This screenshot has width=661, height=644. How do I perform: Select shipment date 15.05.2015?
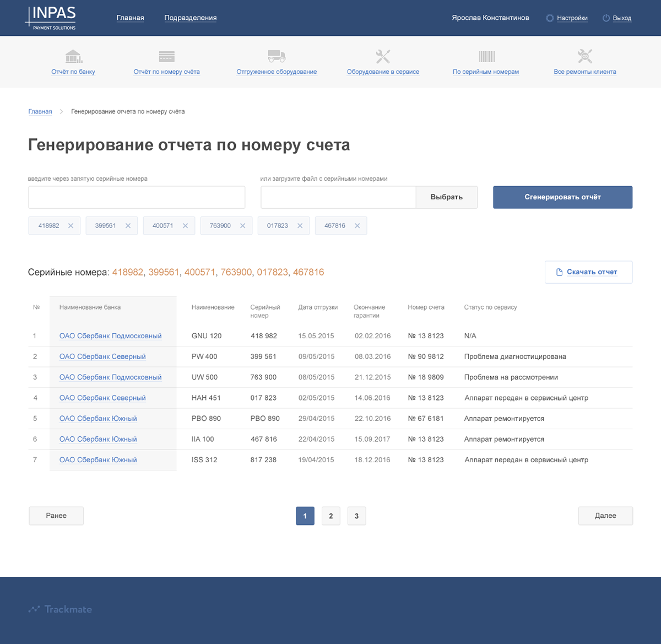coord(316,336)
